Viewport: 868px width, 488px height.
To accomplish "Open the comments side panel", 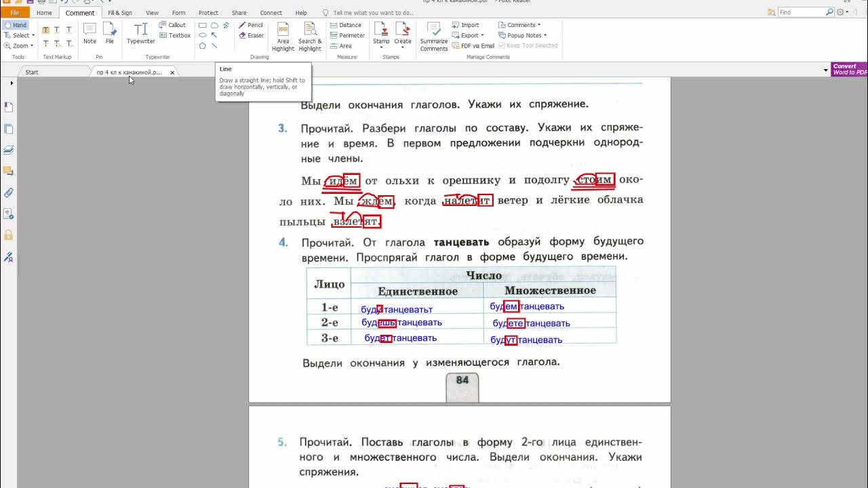I will tap(9, 171).
